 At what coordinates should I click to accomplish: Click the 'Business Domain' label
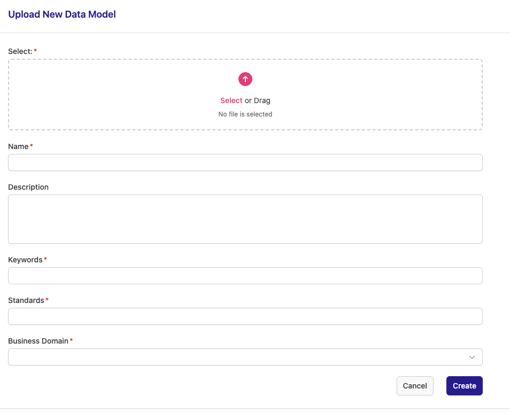pyautogui.click(x=38, y=341)
